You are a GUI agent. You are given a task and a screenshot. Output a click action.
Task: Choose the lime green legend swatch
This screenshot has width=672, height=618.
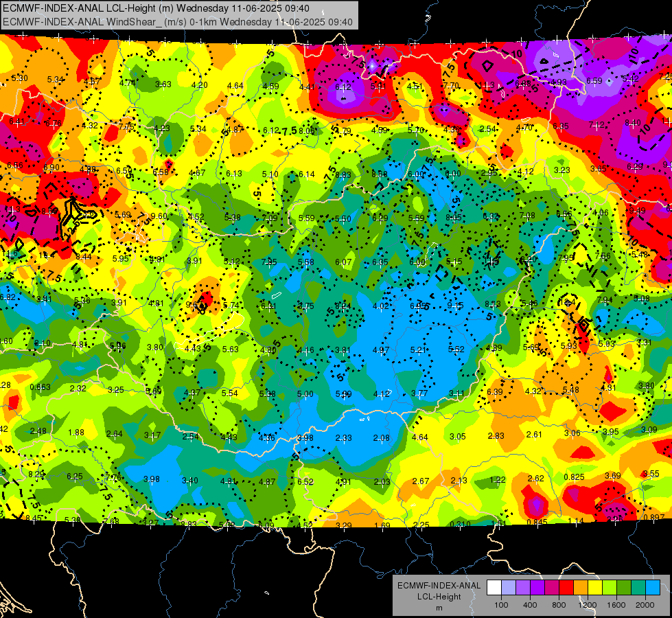click(x=609, y=588)
